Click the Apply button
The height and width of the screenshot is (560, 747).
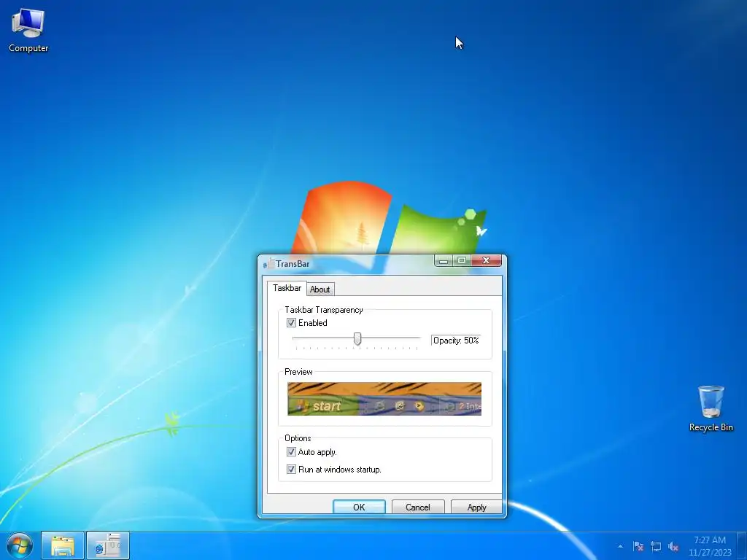(476, 507)
